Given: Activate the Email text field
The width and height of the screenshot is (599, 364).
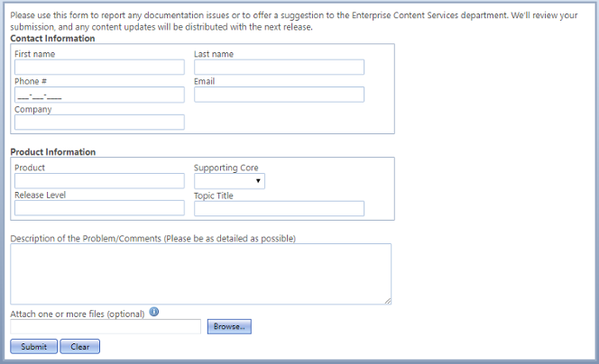Looking at the screenshot, I should [x=279, y=95].
